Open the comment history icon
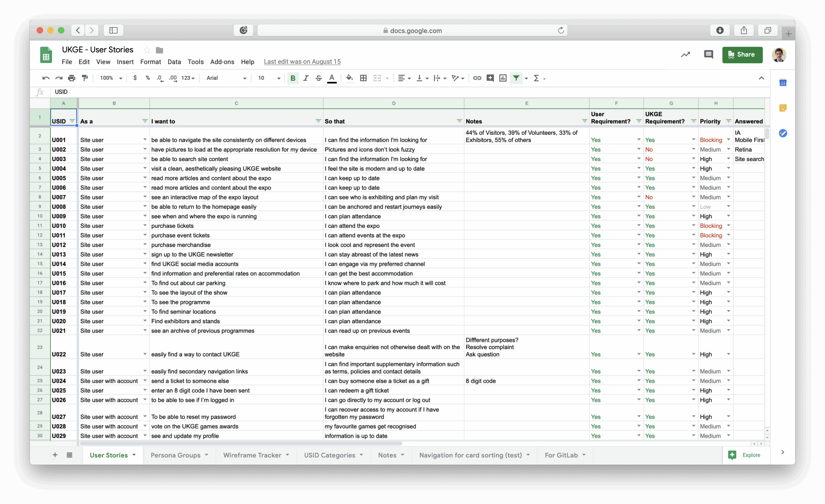The image size is (825, 504). tap(708, 54)
